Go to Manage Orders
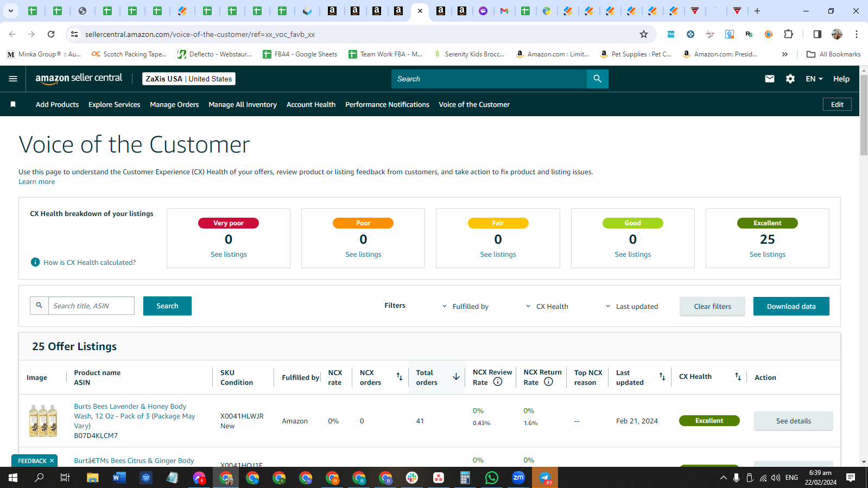The image size is (868, 488). point(174,104)
